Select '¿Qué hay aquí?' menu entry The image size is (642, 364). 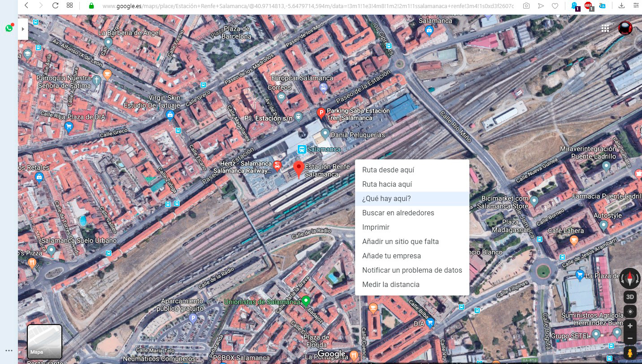412,199
